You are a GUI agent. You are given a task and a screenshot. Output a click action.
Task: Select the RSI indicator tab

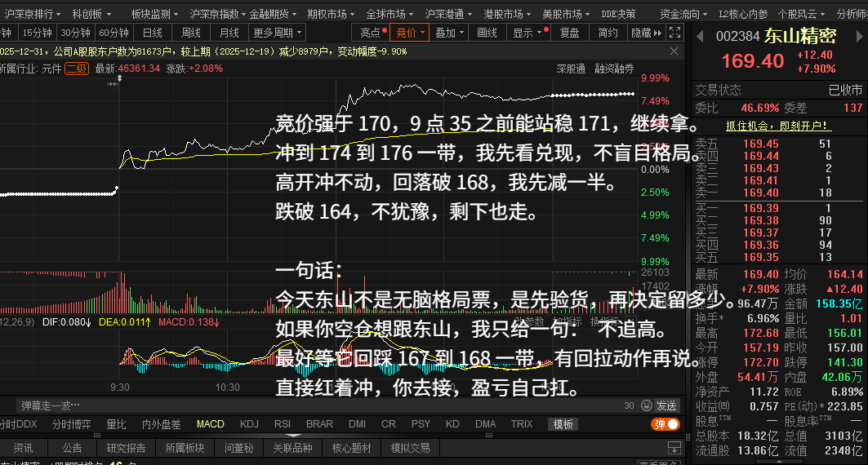pyautogui.click(x=283, y=424)
